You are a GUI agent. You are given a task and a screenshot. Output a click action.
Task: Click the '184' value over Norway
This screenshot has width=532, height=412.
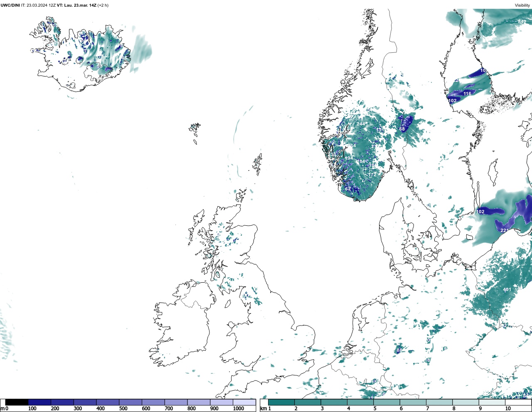coord(361,162)
